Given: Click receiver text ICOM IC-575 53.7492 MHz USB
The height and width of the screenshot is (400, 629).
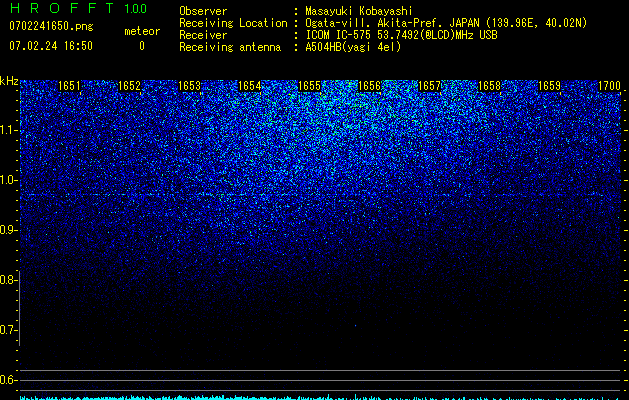Looking at the screenshot, I should pos(401,35).
